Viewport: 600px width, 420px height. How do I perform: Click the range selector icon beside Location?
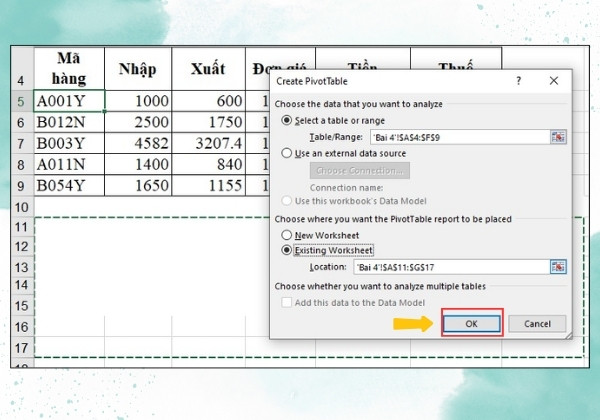click(558, 267)
